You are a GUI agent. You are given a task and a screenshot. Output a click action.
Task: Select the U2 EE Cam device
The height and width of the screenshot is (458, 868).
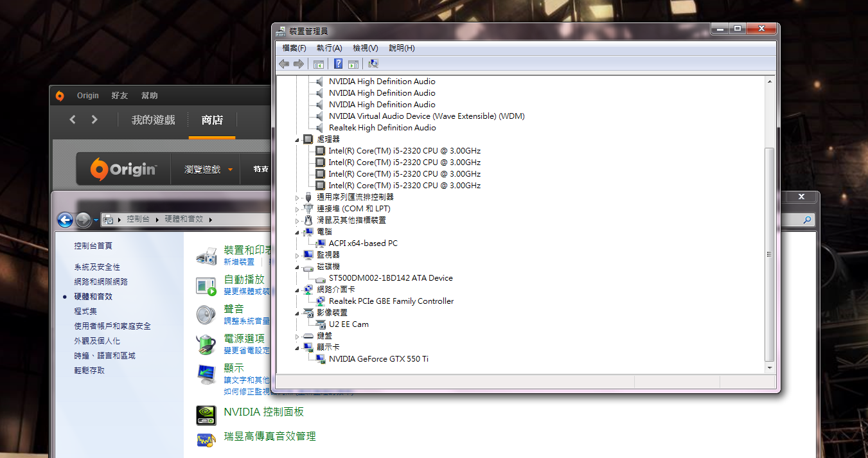[x=348, y=324]
